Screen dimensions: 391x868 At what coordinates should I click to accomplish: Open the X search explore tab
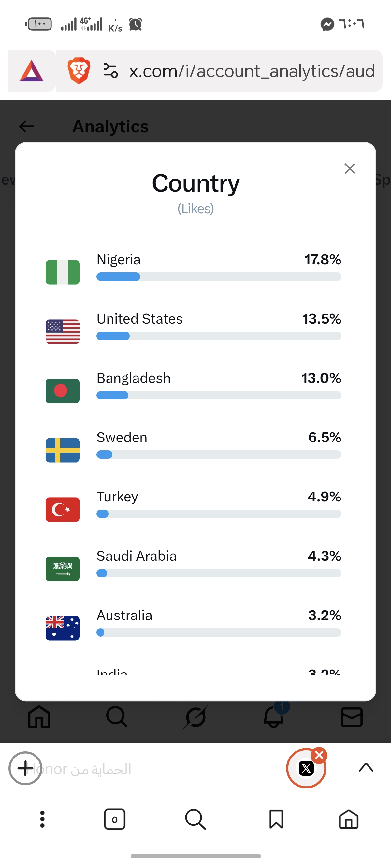[117, 717]
